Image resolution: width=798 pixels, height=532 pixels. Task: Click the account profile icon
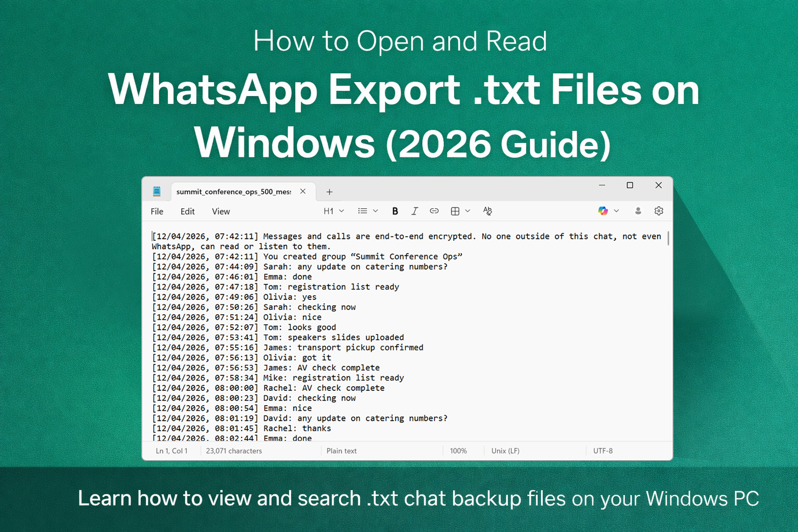point(638,211)
